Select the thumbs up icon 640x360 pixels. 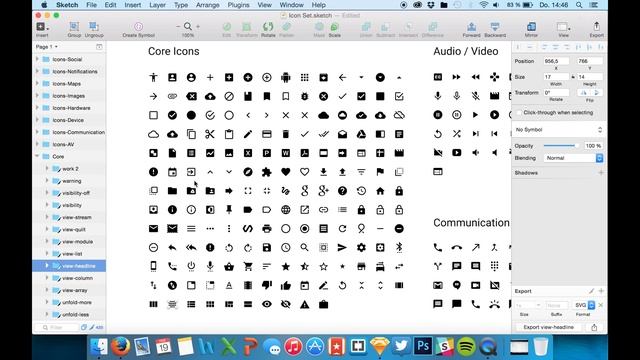point(286,285)
